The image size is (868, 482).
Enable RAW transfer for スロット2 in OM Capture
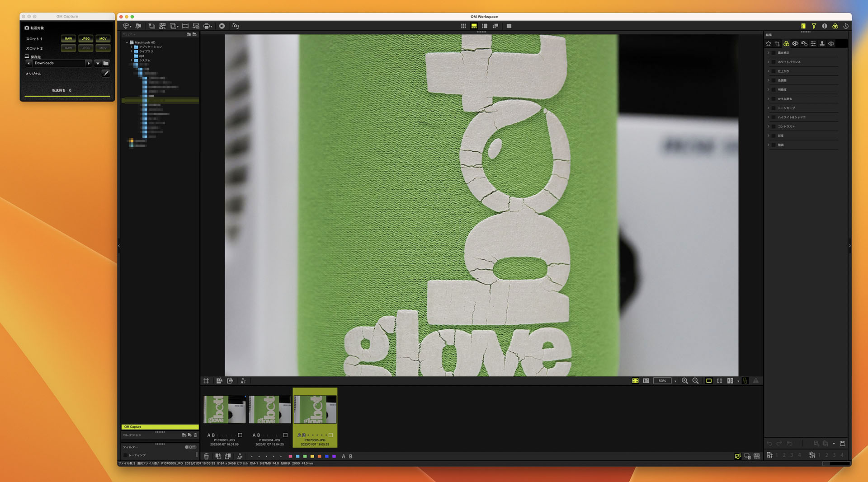point(68,48)
